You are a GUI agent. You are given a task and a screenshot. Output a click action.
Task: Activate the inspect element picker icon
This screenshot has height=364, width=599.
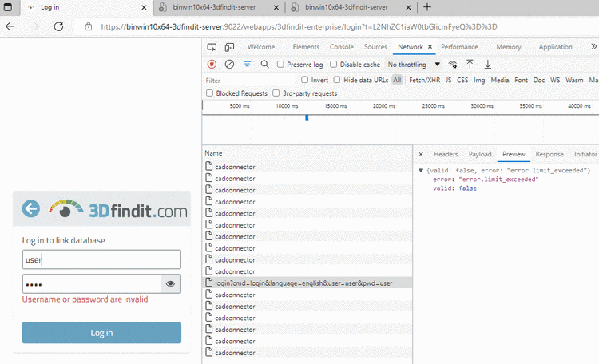pyautogui.click(x=212, y=47)
